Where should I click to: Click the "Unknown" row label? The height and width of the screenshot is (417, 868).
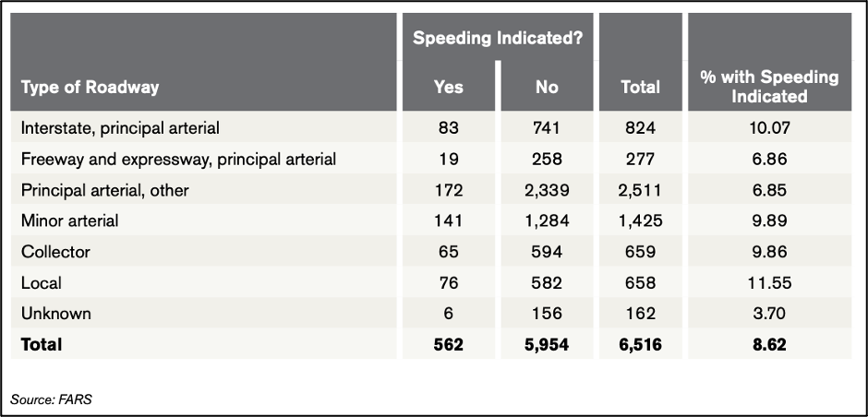[55, 314]
